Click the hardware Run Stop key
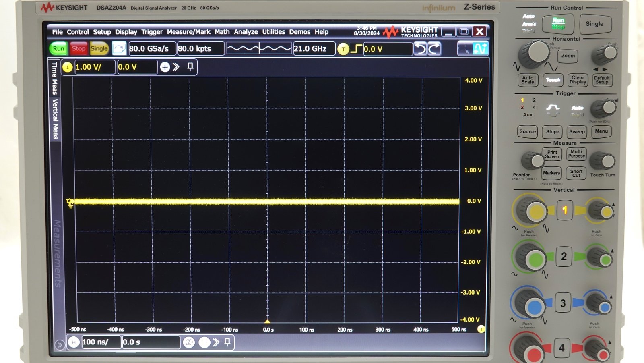This screenshot has height=363, width=644. pos(558,24)
